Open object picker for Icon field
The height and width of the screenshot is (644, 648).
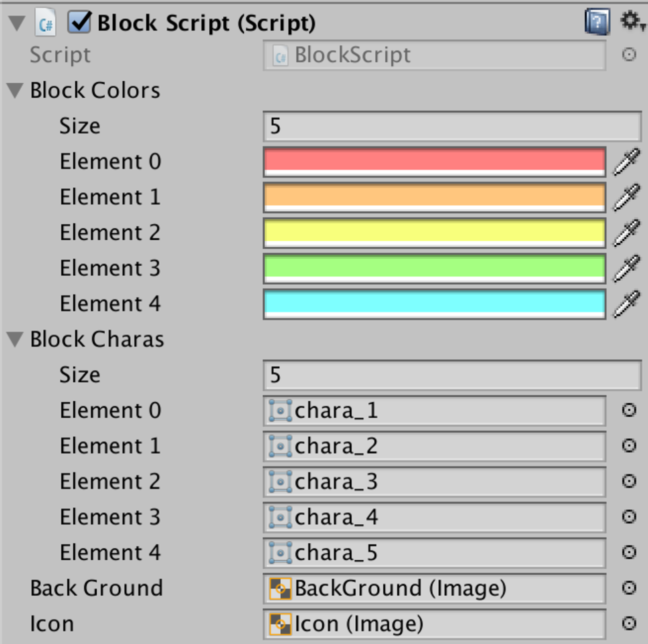629,624
